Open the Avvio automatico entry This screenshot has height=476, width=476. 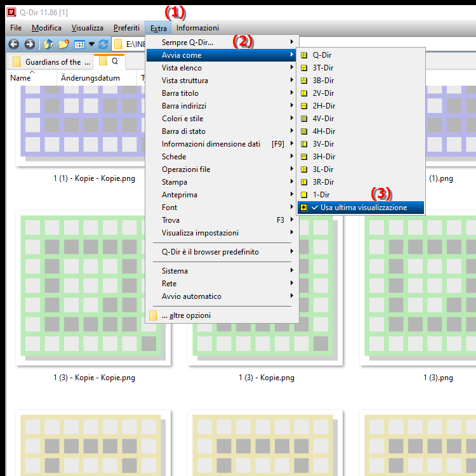pos(223,296)
